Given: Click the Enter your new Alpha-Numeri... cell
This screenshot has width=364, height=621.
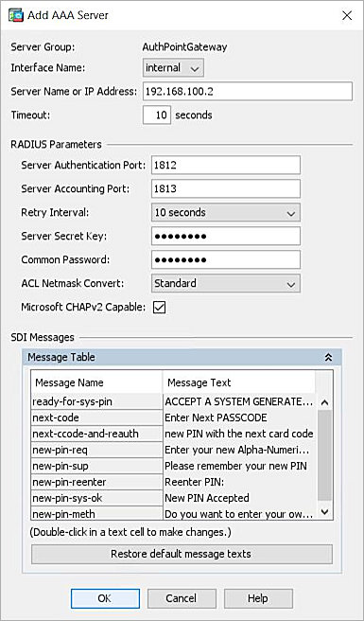Looking at the screenshot, I should pyautogui.click(x=240, y=450).
